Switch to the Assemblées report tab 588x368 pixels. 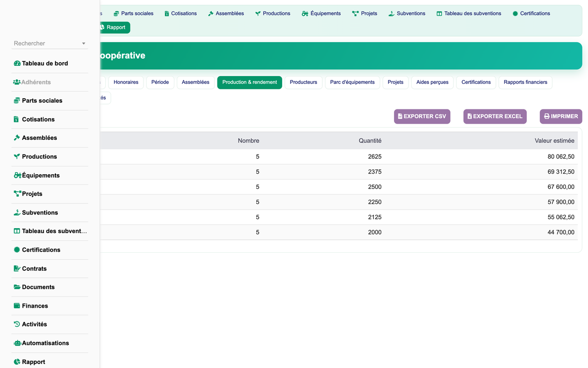pos(196,82)
